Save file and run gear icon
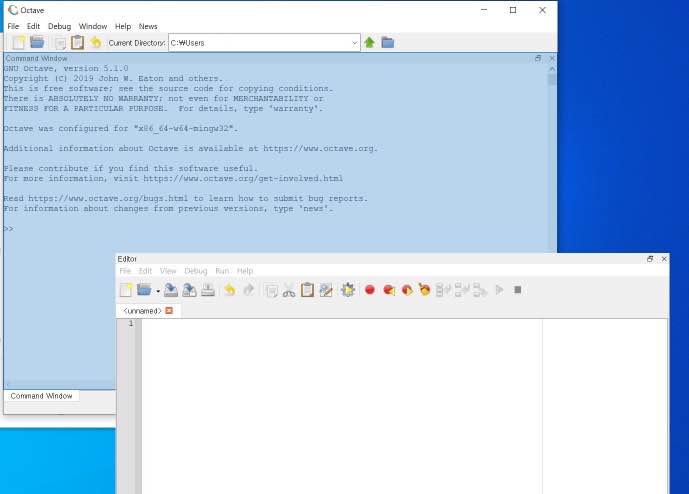 click(x=348, y=290)
